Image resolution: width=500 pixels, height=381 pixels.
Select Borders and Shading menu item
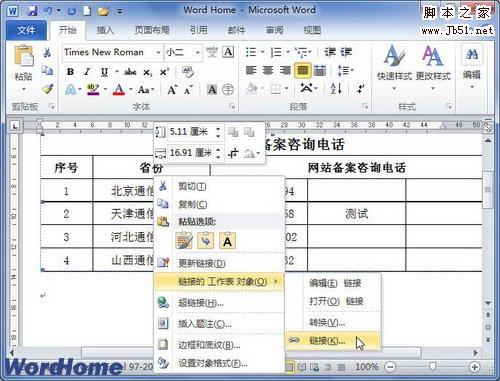point(219,345)
